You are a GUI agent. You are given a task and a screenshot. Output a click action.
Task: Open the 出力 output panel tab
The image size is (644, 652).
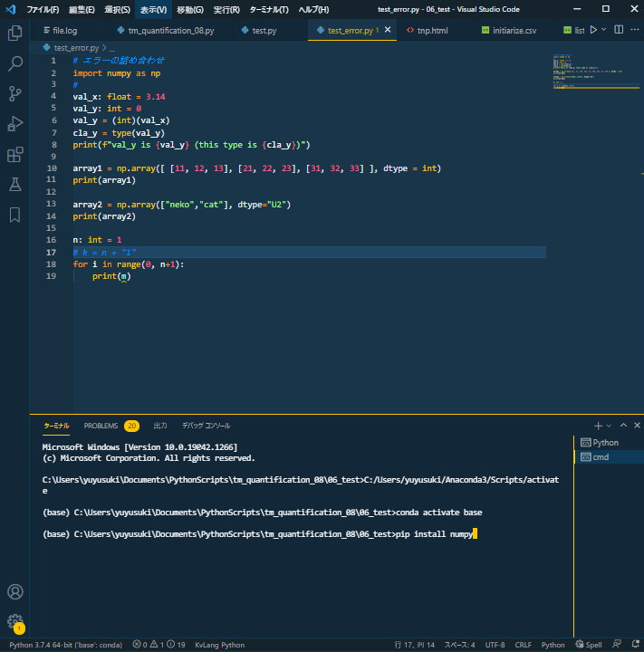(x=160, y=426)
